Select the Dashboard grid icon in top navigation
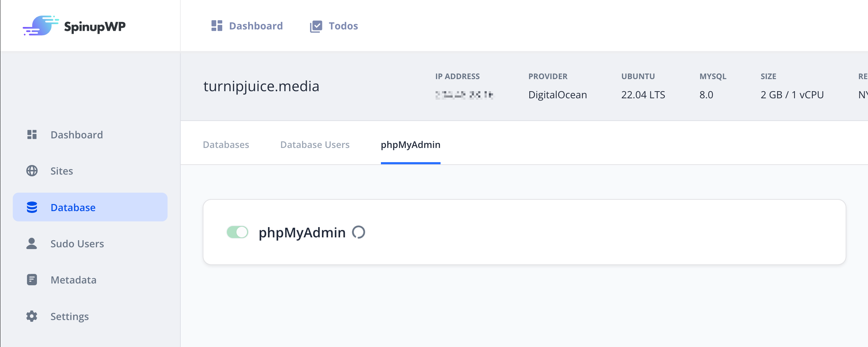868x347 pixels. 216,25
